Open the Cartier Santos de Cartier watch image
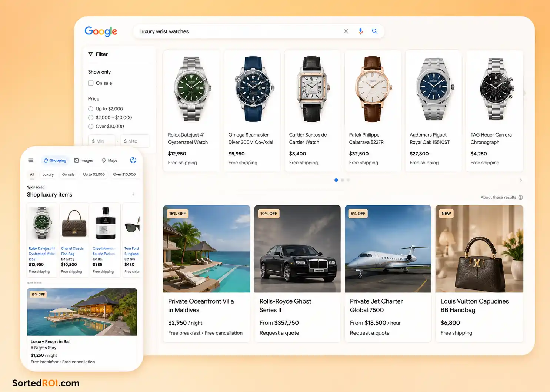The height and width of the screenshot is (392, 550). coord(313,89)
